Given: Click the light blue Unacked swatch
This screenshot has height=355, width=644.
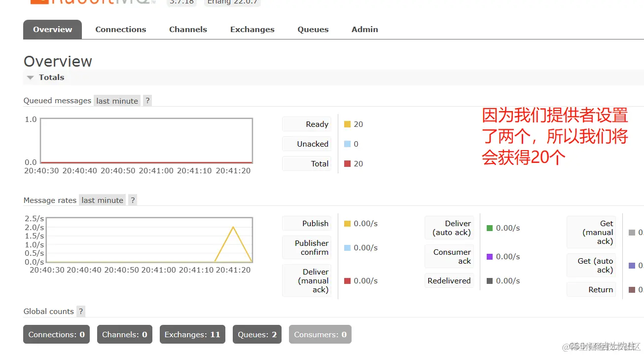Looking at the screenshot, I should tap(347, 144).
